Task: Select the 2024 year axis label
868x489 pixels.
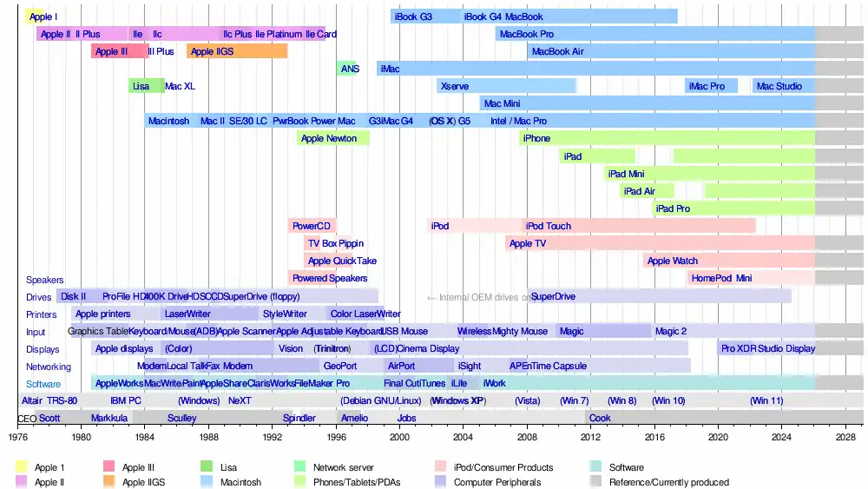Action: click(x=782, y=437)
